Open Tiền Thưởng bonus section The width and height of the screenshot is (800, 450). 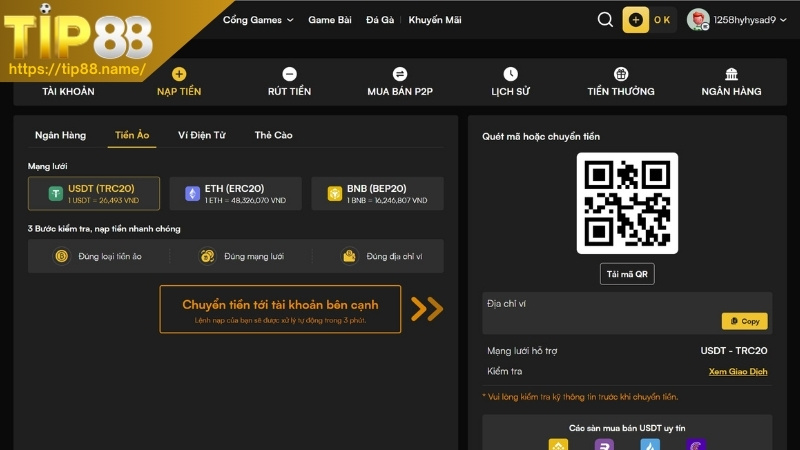pos(621,82)
